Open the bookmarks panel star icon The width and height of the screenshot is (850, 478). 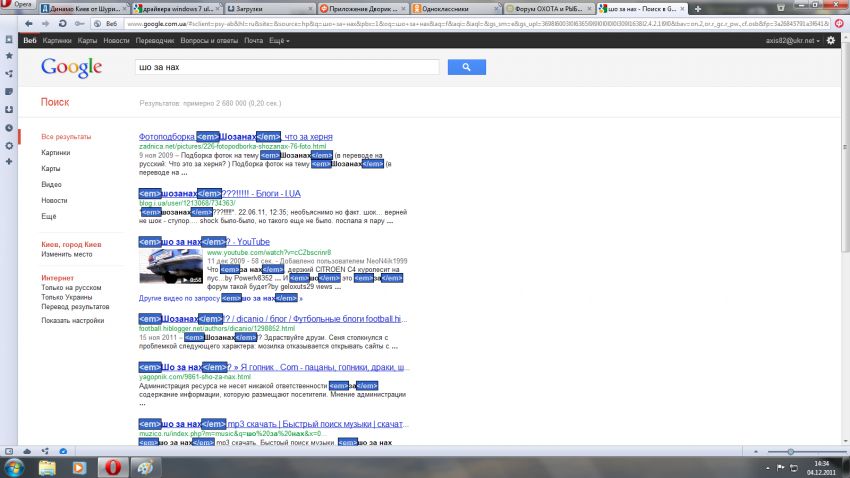(9, 55)
